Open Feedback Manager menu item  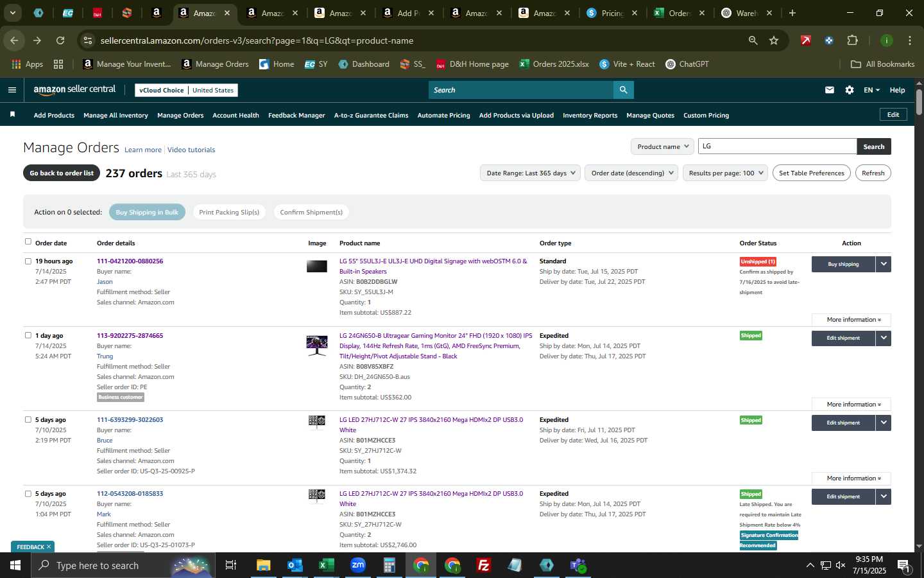(x=296, y=116)
